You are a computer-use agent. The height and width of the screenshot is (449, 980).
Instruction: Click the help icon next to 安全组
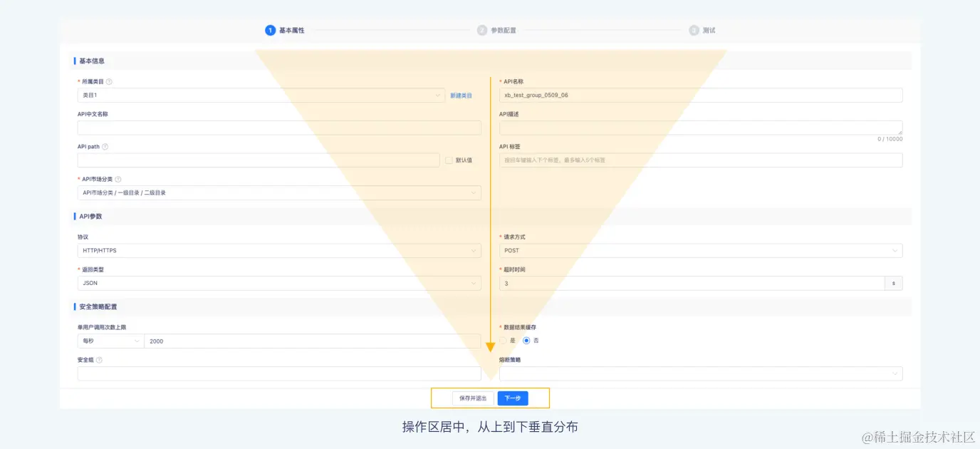(100, 359)
